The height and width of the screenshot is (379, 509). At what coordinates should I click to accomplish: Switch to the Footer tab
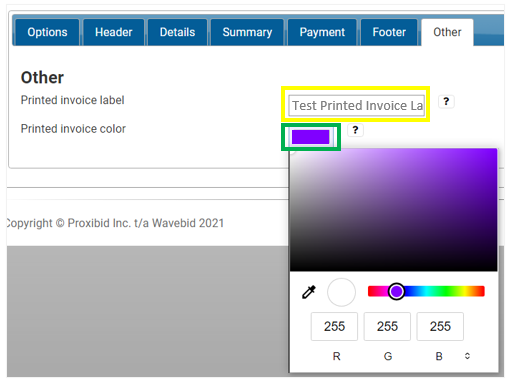(x=389, y=32)
